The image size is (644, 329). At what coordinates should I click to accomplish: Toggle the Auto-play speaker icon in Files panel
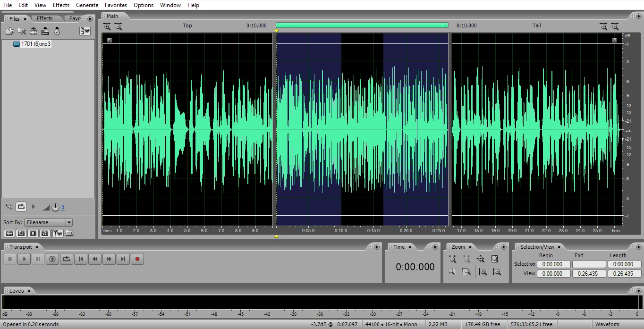[x=9, y=207]
